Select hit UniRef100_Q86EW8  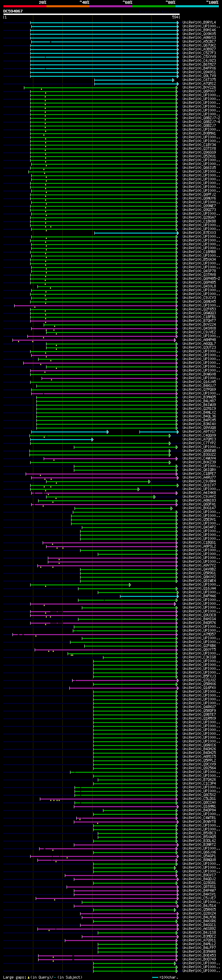(199, 451)
